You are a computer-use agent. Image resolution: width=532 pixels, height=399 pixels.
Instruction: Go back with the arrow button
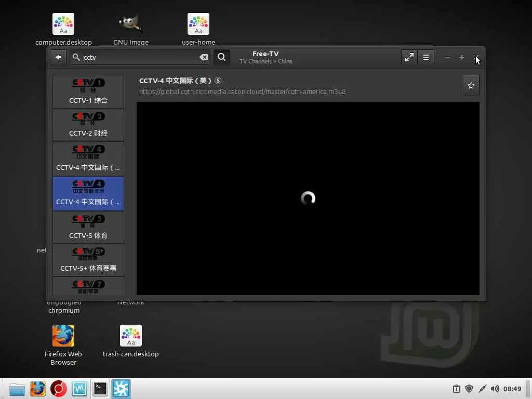58,57
